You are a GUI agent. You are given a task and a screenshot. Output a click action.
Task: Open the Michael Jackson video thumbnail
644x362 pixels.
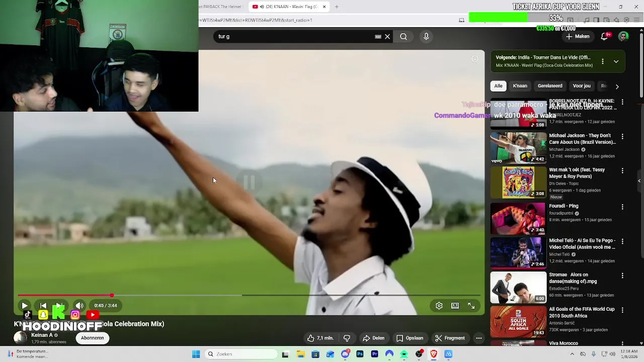coord(518,148)
